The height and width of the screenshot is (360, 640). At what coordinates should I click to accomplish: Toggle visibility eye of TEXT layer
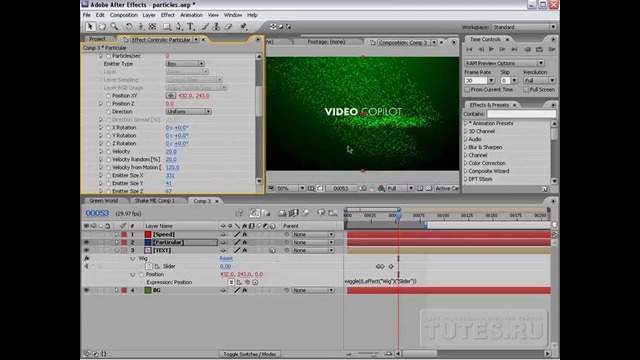click(x=86, y=250)
